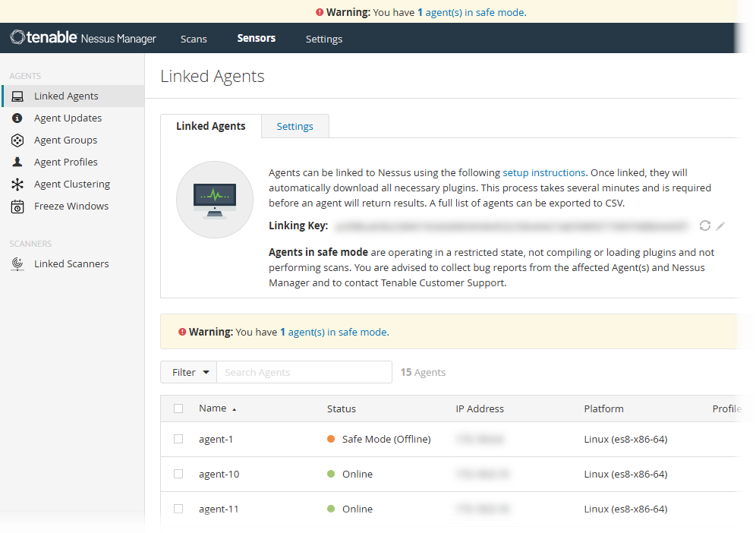Viewport: 756px width, 533px height.
Task: Click the Agent Groups icon in sidebar
Action: coord(17,140)
